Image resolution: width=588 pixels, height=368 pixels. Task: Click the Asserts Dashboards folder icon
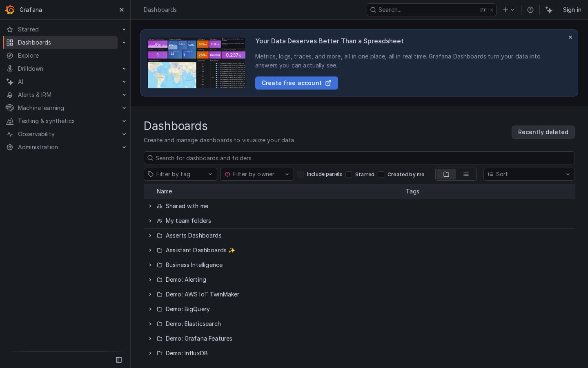click(160, 236)
